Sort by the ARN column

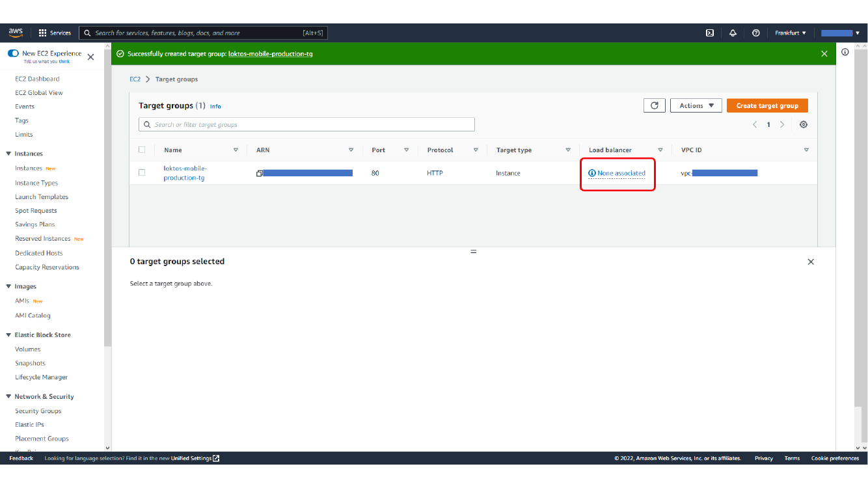click(351, 150)
